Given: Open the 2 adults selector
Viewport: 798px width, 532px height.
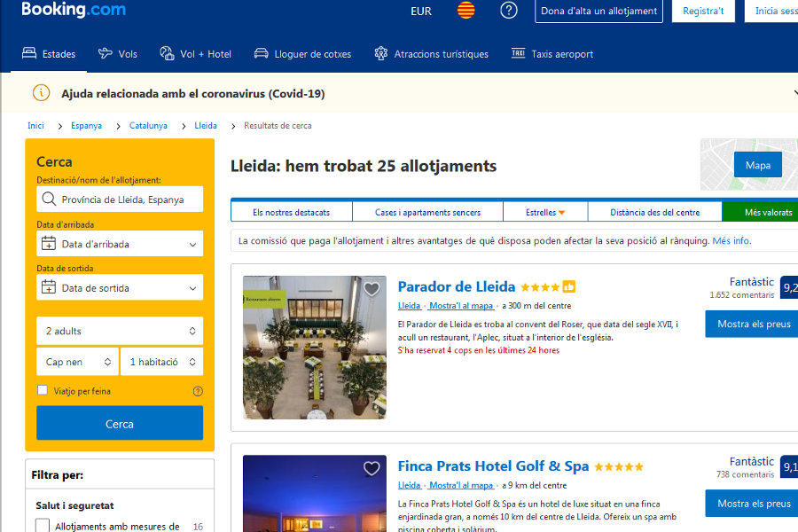Looking at the screenshot, I should [120, 331].
